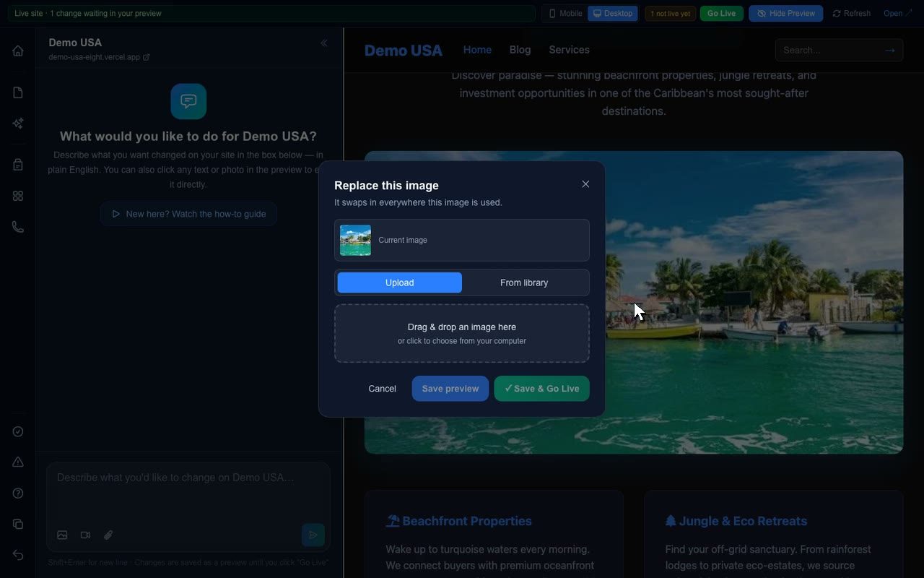Open the pages document icon in sidebar
Screen dimensions: 924x578
click(x=18, y=92)
